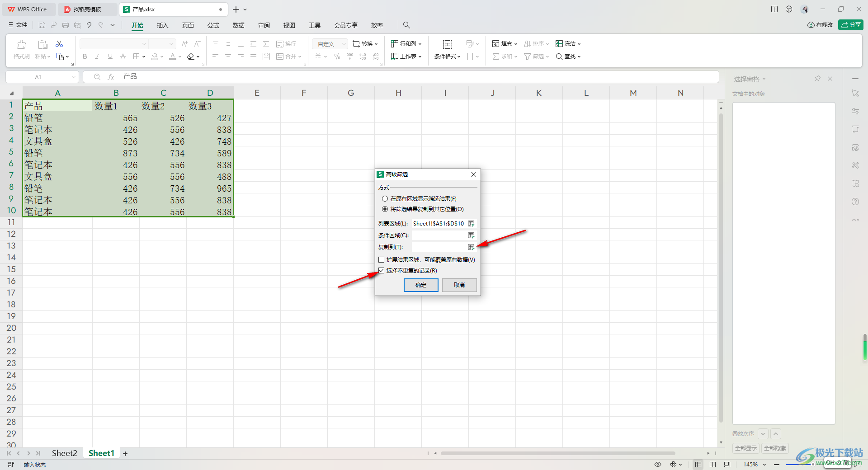Add a new sheet with plus icon
This screenshot has height=470, width=868.
click(125, 453)
